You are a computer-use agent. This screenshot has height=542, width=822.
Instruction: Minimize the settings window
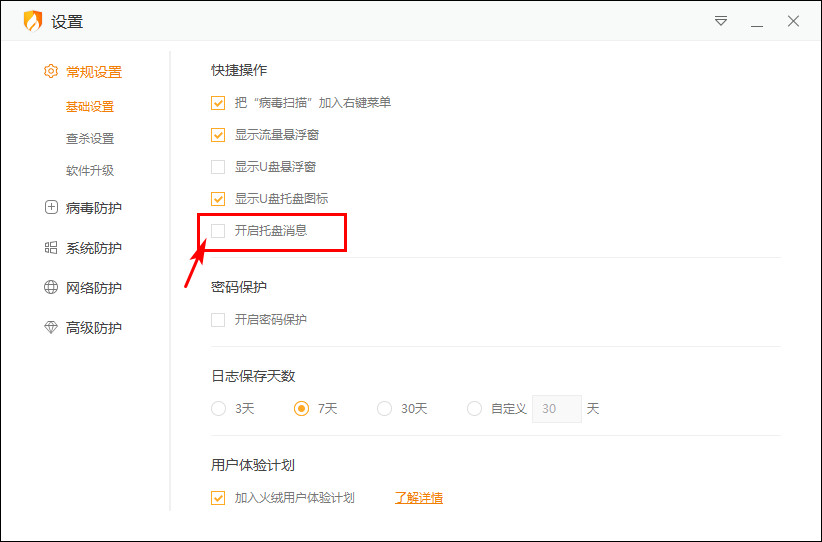(x=757, y=21)
